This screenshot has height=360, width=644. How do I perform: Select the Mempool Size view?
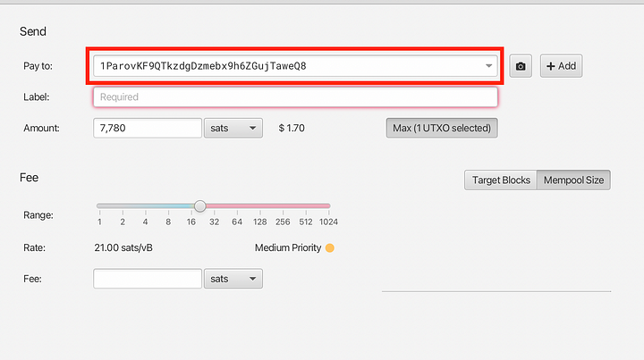pyautogui.click(x=573, y=180)
